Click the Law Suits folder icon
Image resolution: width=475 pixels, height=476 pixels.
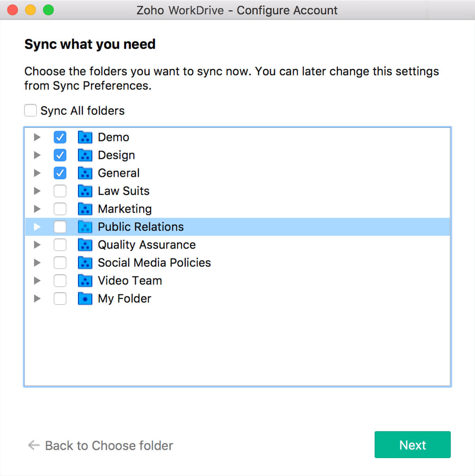tap(85, 191)
